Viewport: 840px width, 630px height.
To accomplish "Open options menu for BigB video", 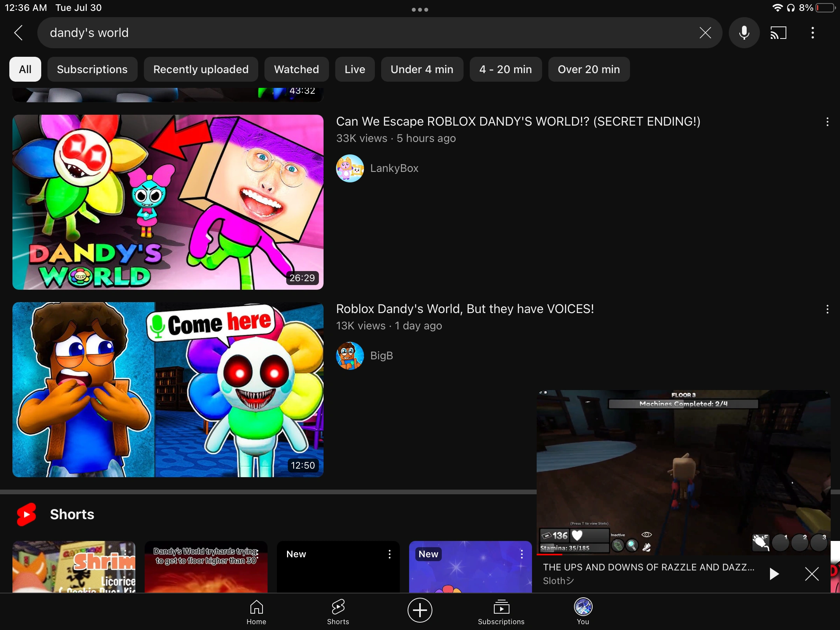I will [827, 310].
